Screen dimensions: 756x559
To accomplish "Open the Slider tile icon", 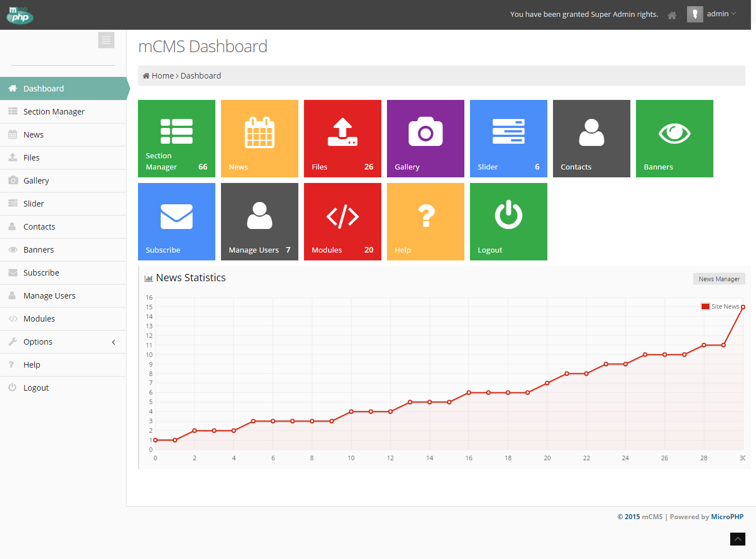I will tap(509, 131).
